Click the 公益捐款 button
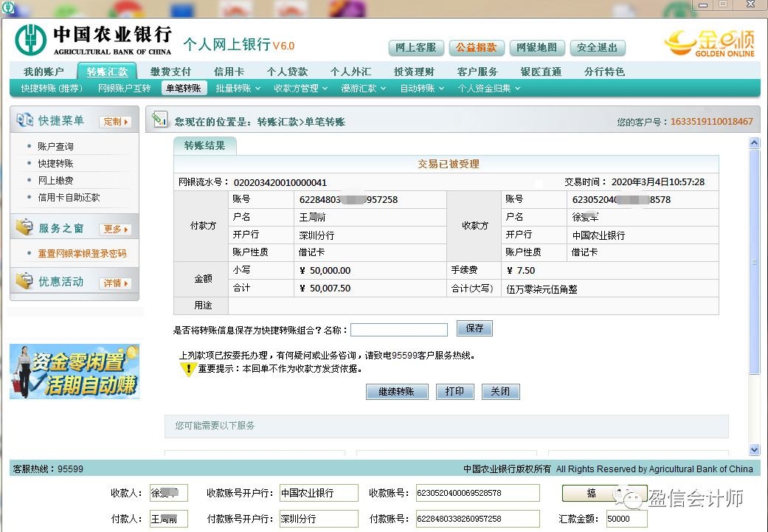 tap(477, 47)
